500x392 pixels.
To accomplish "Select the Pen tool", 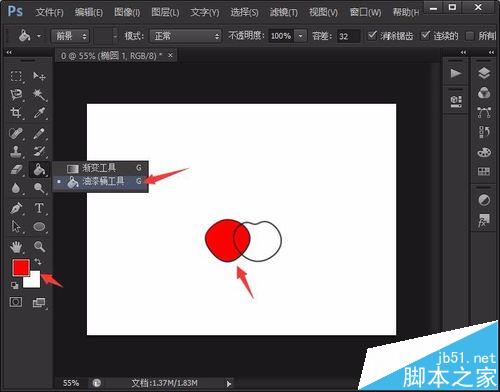I will click(16, 208).
